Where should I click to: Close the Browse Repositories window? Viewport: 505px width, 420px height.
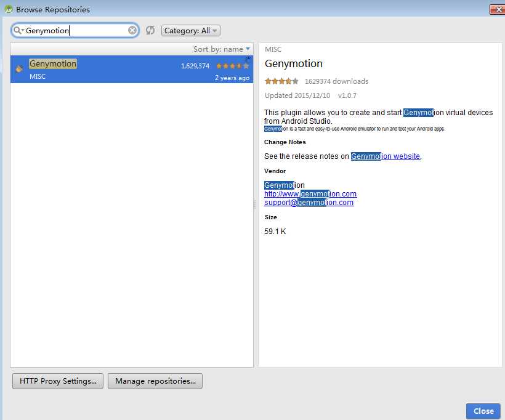click(x=497, y=10)
